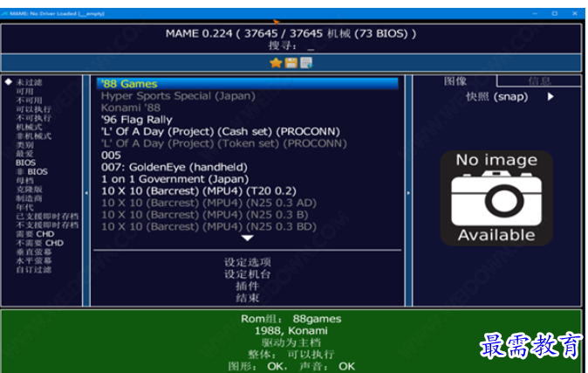Viewport: 588px width, 373px height.
Task: Select the 不可执行 filter
Action: 33,118
